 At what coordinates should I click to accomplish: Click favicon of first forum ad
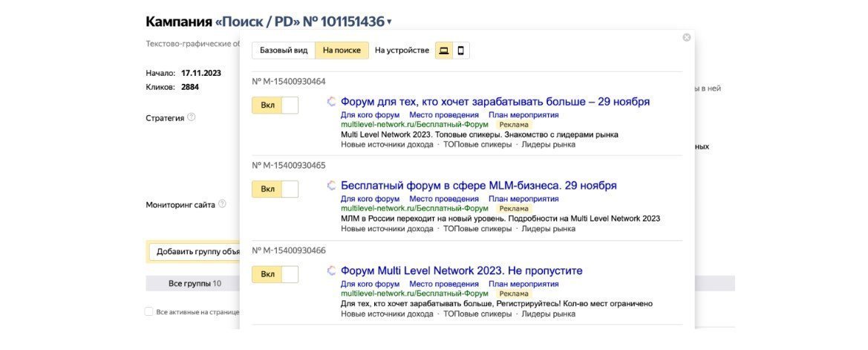point(332,102)
